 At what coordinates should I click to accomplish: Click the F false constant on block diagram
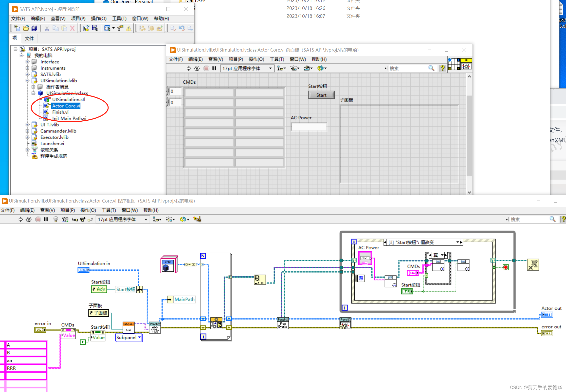click(x=83, y=342)
